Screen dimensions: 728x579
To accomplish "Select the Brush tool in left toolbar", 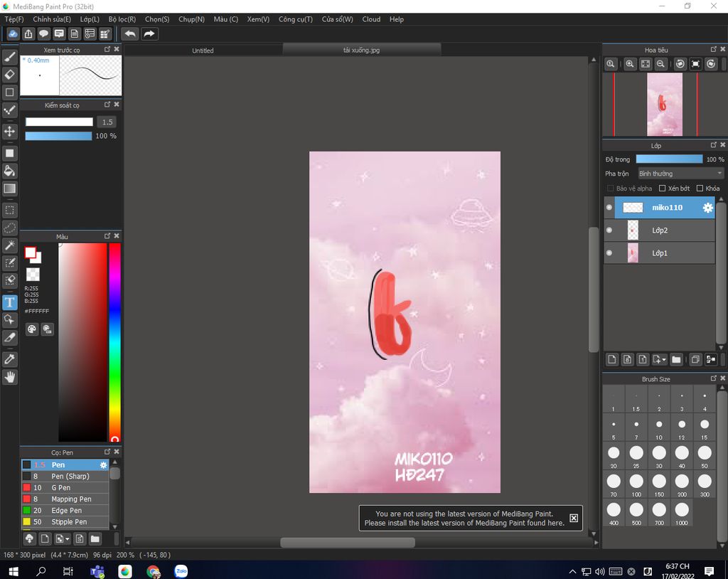I will tap(10, 57).
